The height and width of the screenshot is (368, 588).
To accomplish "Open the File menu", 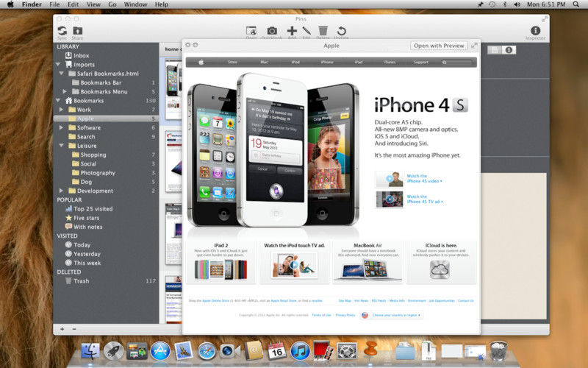I will click(x=54, y=4).
